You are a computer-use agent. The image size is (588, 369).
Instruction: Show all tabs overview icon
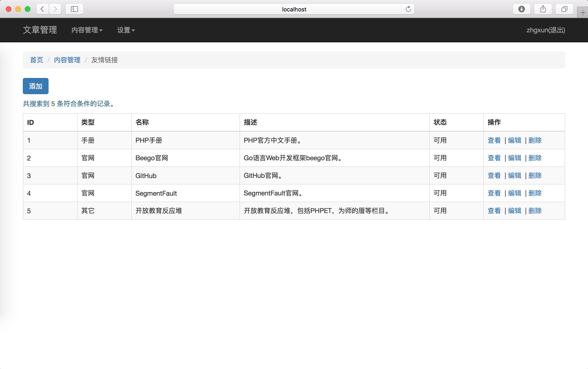564,9
